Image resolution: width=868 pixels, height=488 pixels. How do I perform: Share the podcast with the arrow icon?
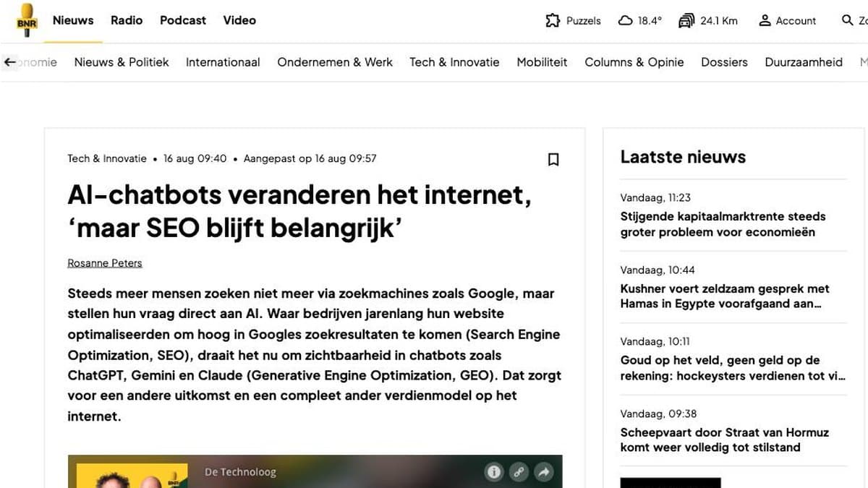click(x=543, y=472)
